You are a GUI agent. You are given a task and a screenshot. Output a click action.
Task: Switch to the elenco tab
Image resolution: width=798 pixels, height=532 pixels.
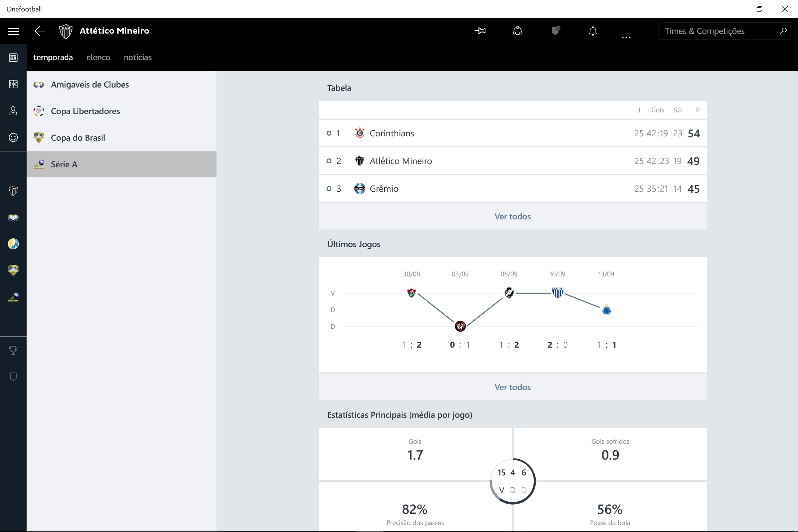[98, 58]
